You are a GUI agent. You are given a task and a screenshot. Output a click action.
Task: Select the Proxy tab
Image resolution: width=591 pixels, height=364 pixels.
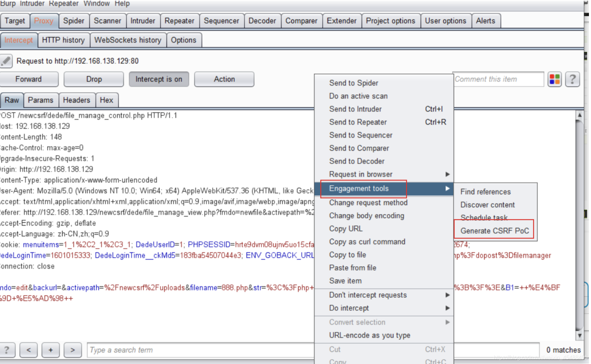(44, 21)
